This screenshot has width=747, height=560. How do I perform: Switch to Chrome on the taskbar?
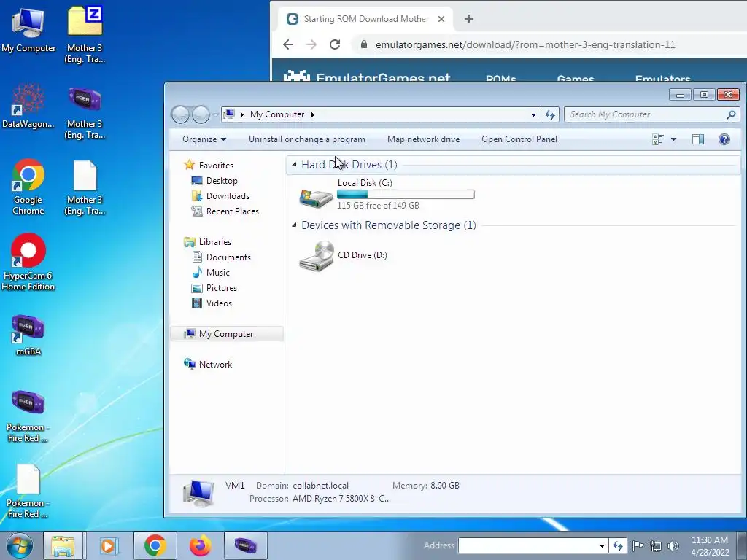point(155,545)
